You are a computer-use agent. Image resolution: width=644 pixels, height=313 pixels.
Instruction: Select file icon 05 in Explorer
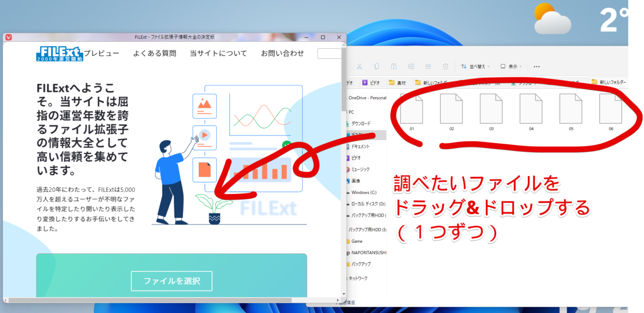571,109
